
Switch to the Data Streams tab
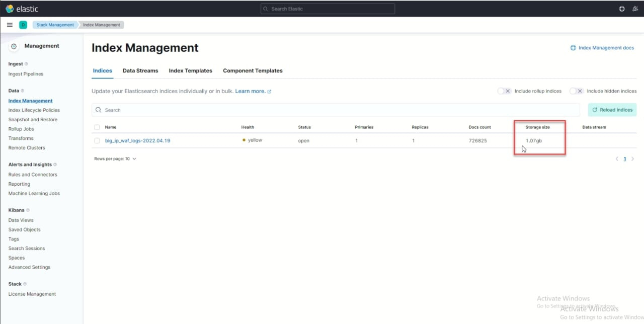click(x=140, y=71)
